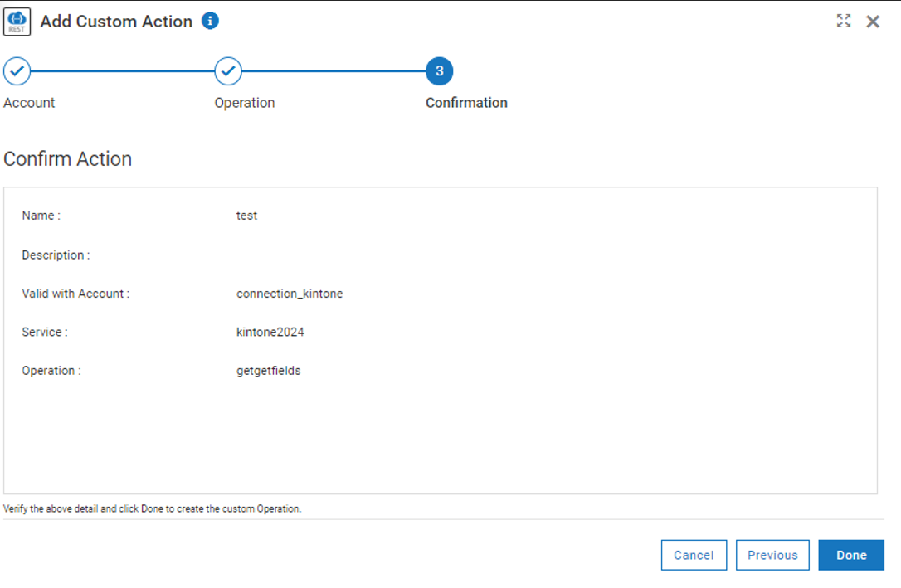
Task: Go back with the Previous button
Action: pyautogui.click(x=772, y=556)
